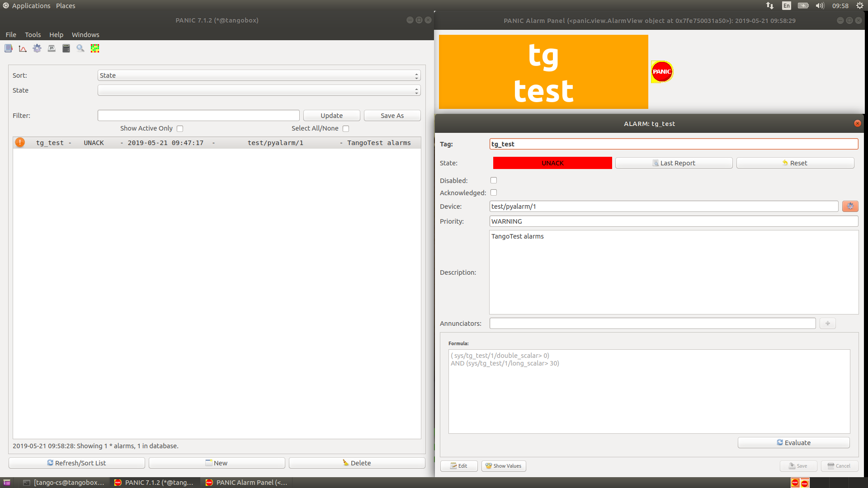Open the address book toolbar icon
The width and height of the screenshot is (868, 488).
click(x=8, y=48)
